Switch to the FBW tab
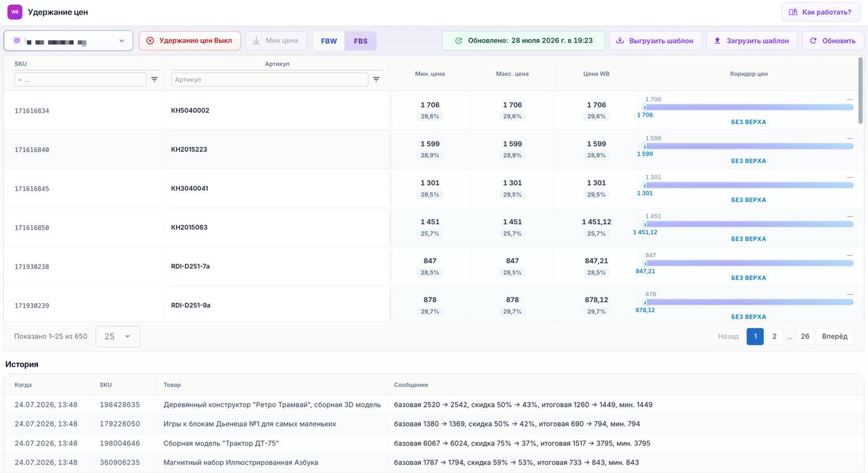The width and height of the screenshot is (868, 473). 329,41
